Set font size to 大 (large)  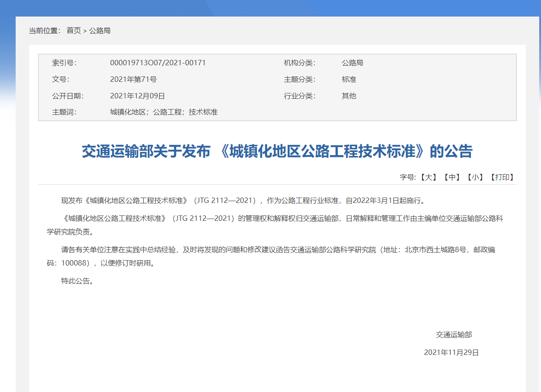click(x=429, y=177)
